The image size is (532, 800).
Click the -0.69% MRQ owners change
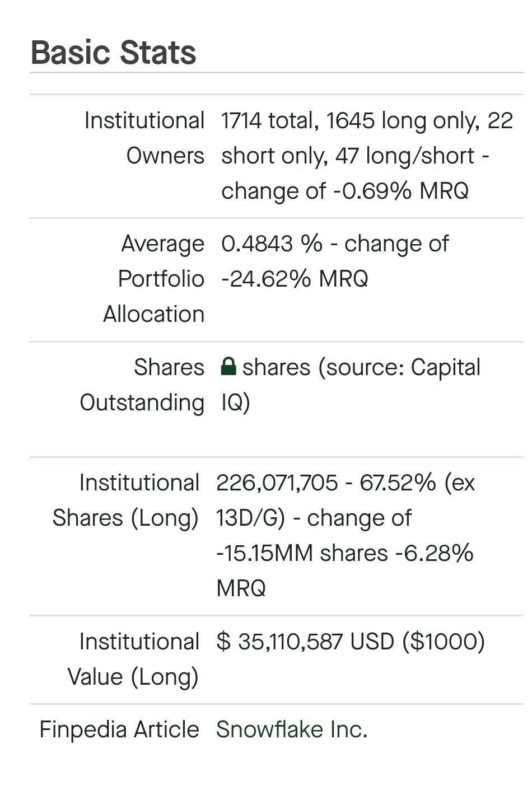pyautogui.click(x=401, y=191)
